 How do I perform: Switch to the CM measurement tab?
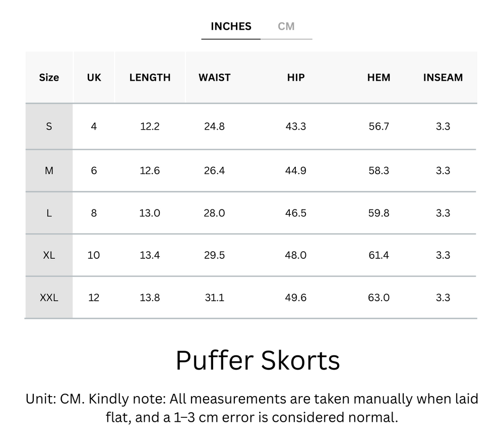tap(287, 26)
